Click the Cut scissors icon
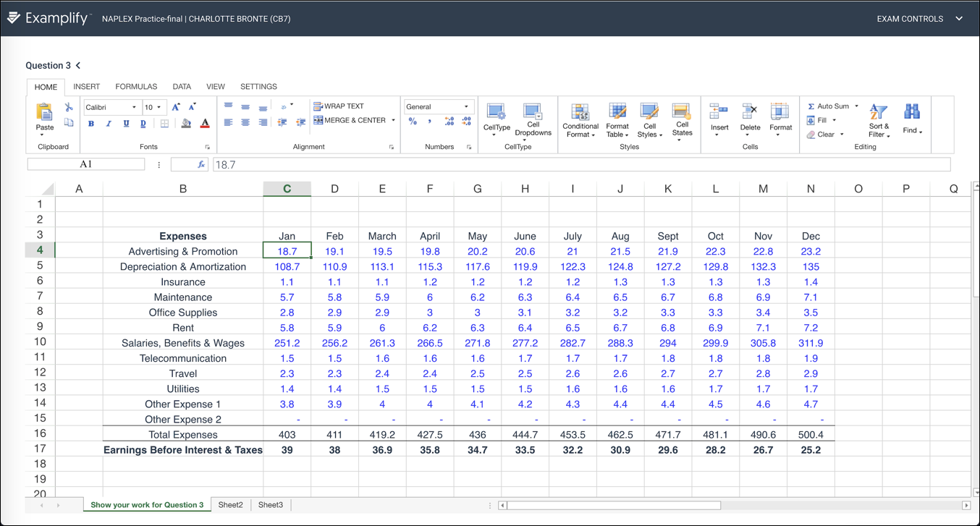This screenshot has width=980, height=526. 69,107
